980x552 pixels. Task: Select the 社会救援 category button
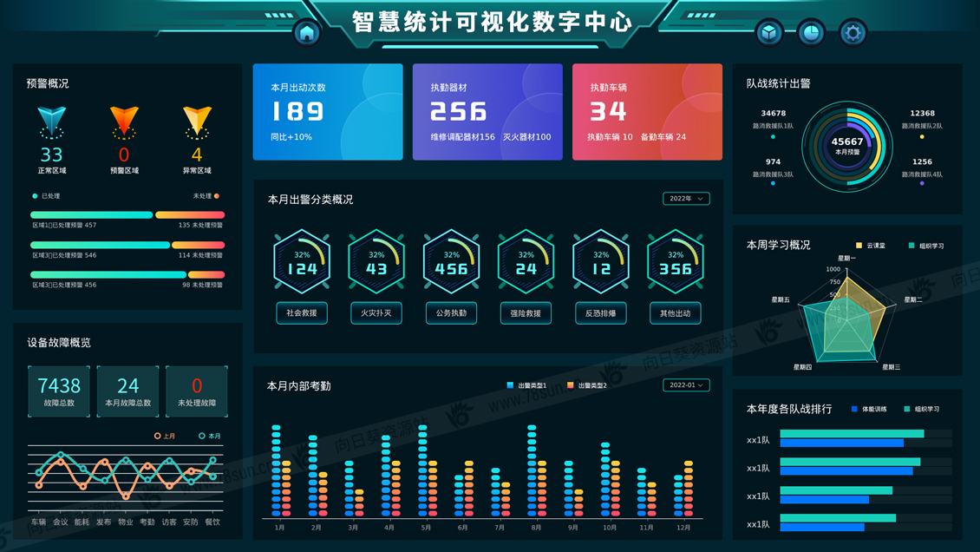click(302, 313)
